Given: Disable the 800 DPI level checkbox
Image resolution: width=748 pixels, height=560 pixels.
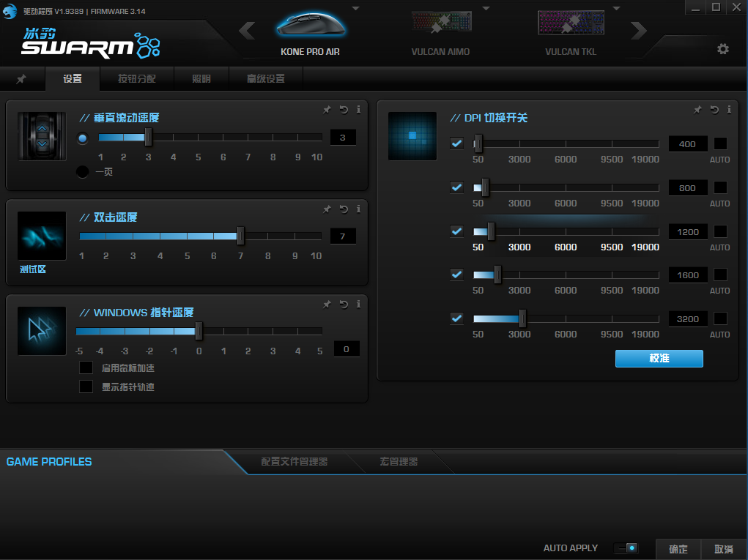Looking at the screenshot, I should click(457, 187).
